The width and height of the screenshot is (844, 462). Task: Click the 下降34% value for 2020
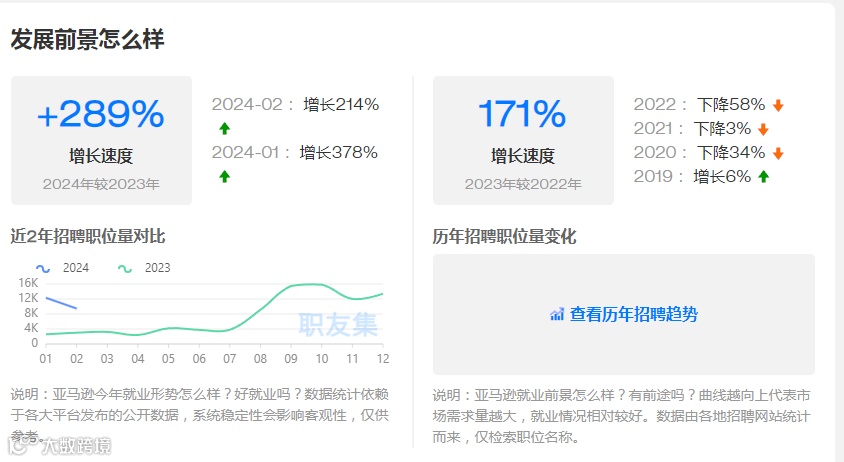pos(731,153)
